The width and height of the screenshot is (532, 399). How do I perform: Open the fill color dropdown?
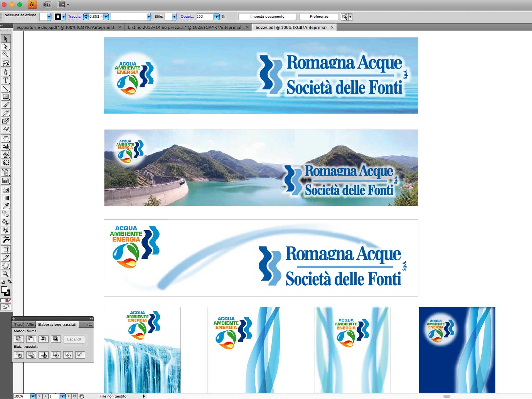coord(49,17)
